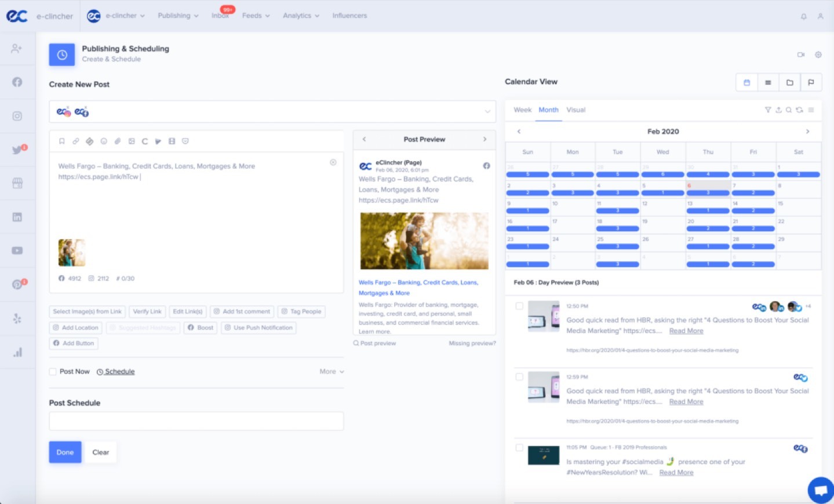Open the Inbox menu item

220,16
